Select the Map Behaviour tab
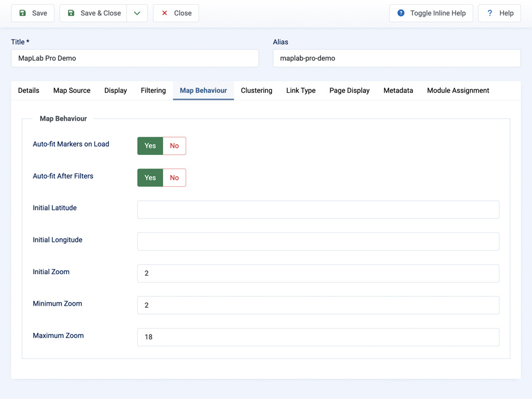This screenshot has width=532, height=399. pyautogui.click(x=203, y=90)
